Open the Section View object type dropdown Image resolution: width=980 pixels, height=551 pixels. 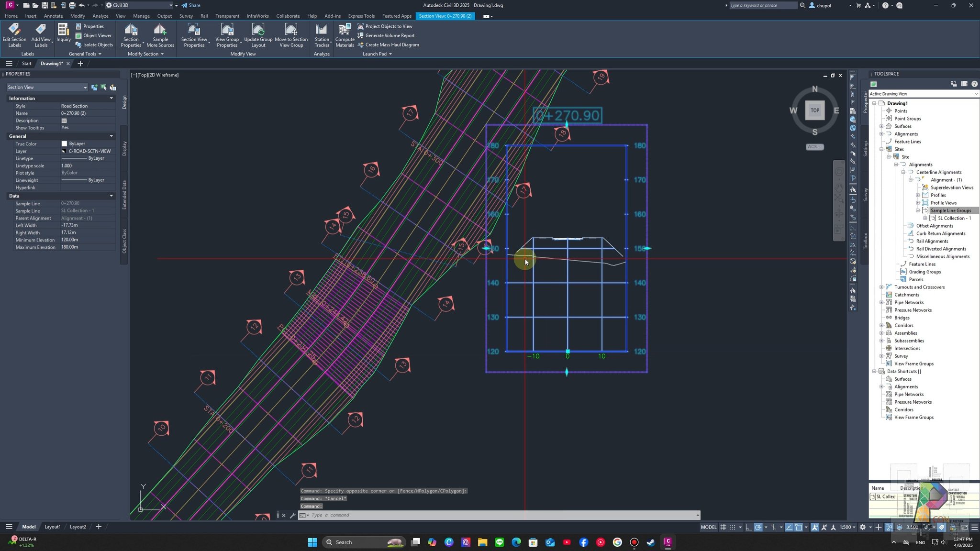[47, 87]
